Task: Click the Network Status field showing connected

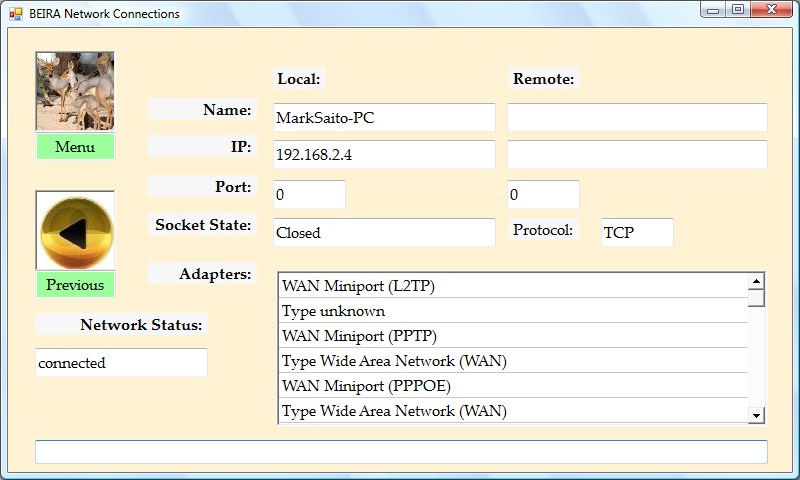Action: pyautogui.click(x=121, y=362)
